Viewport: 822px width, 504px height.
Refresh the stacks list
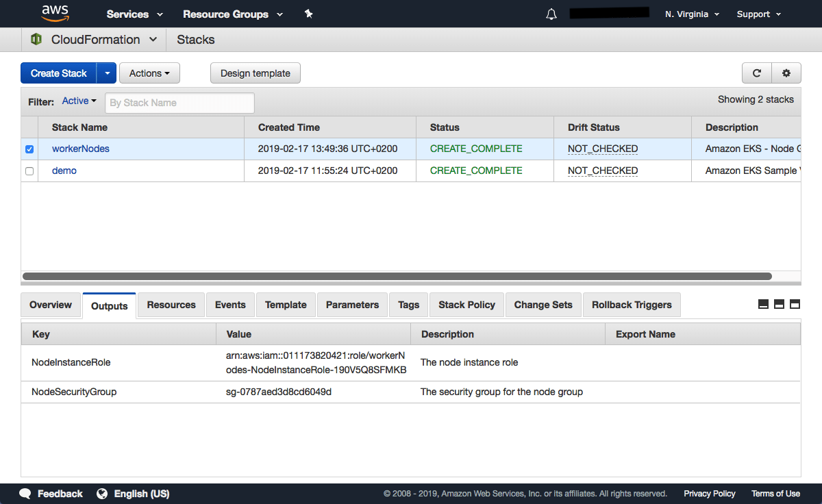757,73
